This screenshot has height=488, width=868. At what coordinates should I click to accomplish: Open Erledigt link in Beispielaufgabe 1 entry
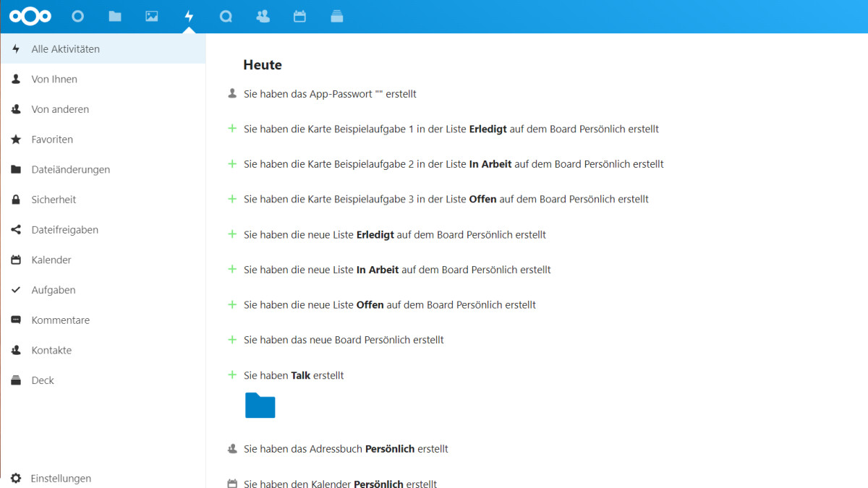tap(488, 129)
